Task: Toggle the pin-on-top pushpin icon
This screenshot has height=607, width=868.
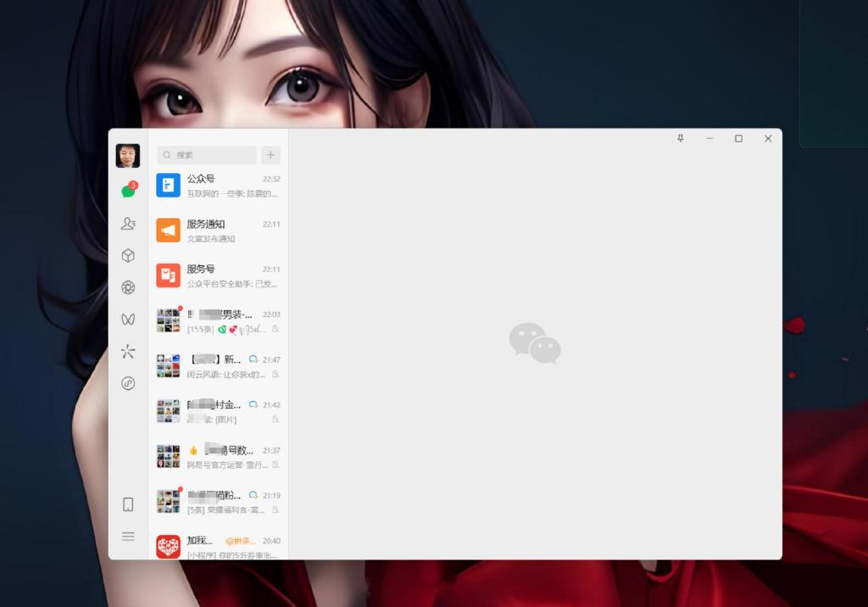Action: [681, 138]
